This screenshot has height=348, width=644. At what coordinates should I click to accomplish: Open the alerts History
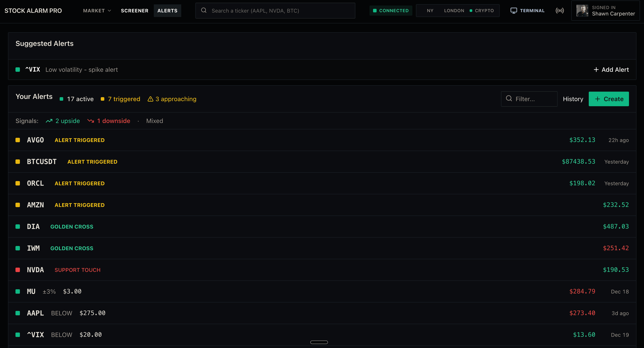pyautogui.click(x=573, y=99)
